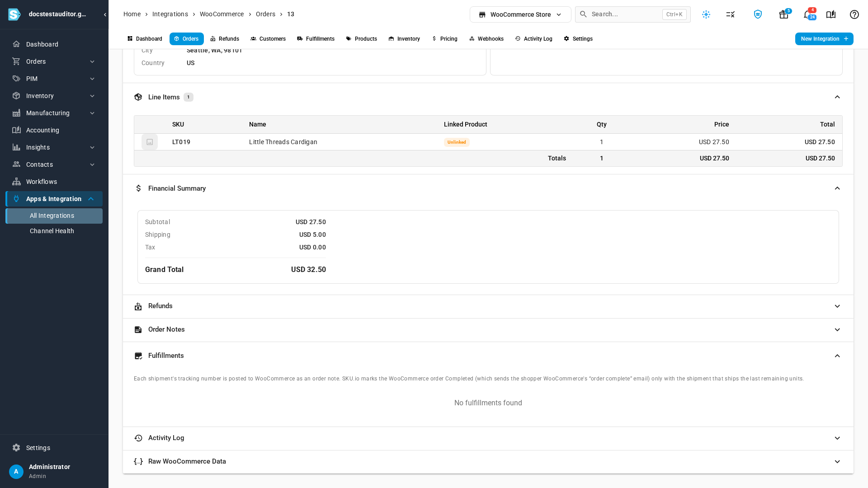The width and height of the screenshot is (868, 488).
Task: Click the Unlinked product badge
Action: tap(457, 142)
